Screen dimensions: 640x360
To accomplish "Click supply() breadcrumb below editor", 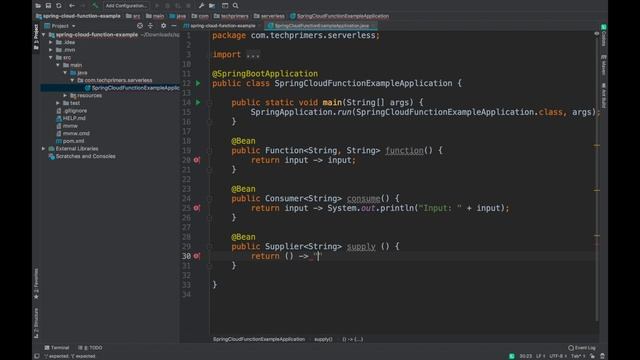I will coord(323,339).
